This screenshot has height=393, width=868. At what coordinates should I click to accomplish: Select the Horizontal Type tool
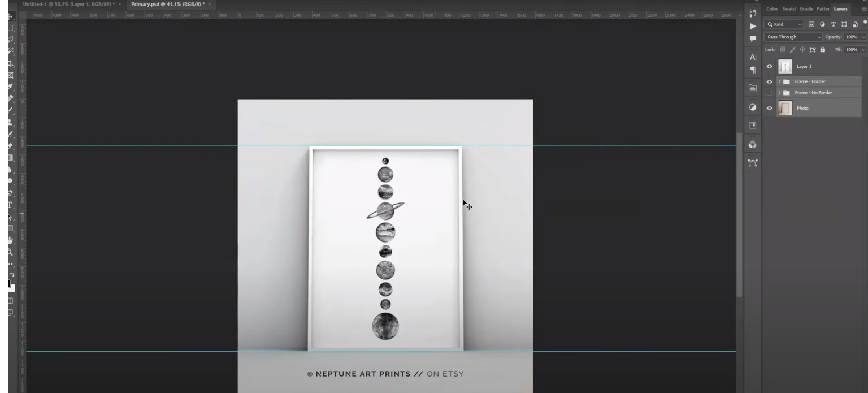point(10,204)
